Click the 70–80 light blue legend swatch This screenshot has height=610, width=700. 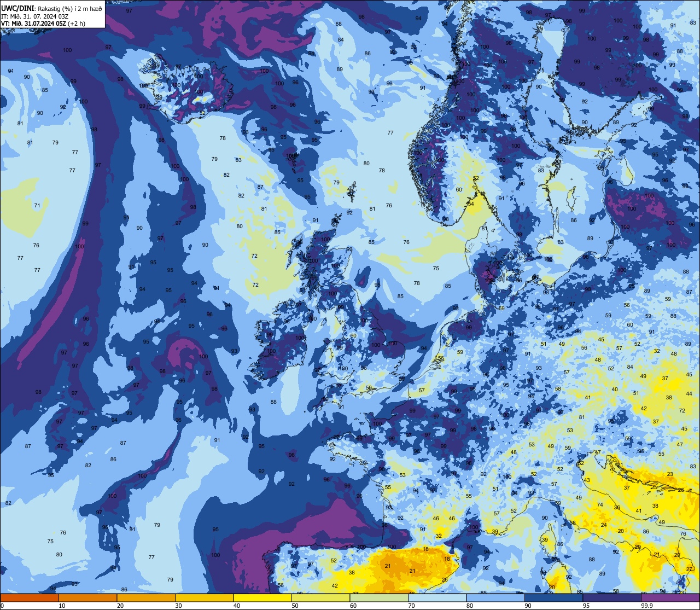coord(437,597)
